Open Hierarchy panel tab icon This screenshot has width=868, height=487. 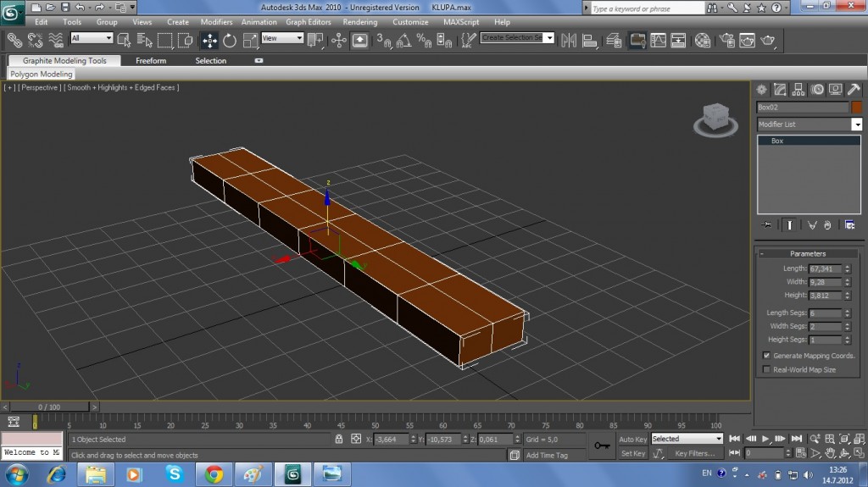(x=798, y=90)
